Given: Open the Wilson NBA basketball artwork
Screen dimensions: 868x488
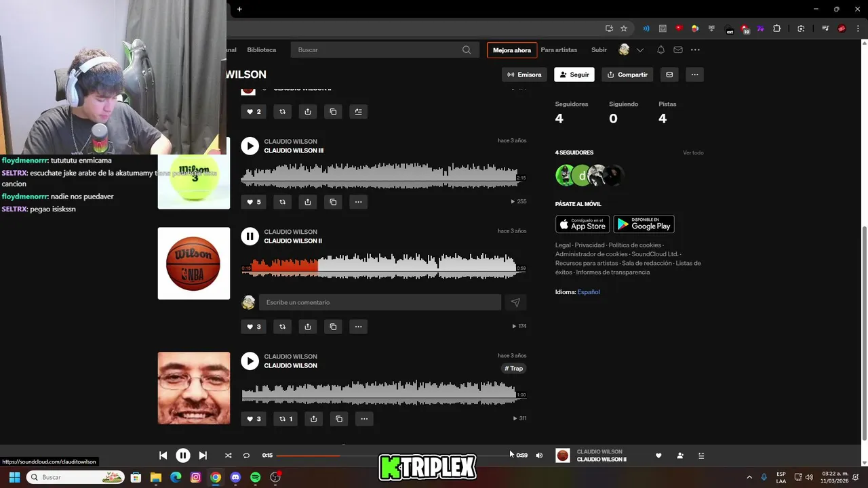Looking at the screenshot, I should coord(194,263).
